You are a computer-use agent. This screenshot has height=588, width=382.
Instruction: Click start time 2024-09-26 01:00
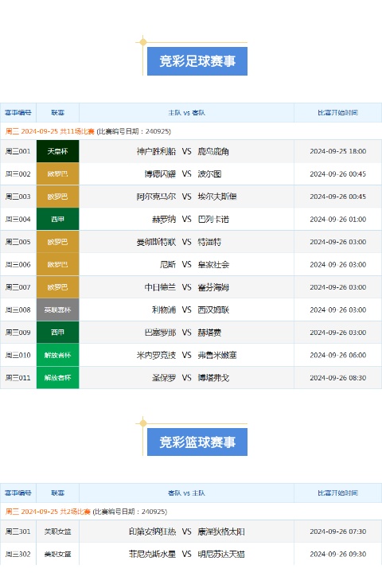tap(337, 220)
